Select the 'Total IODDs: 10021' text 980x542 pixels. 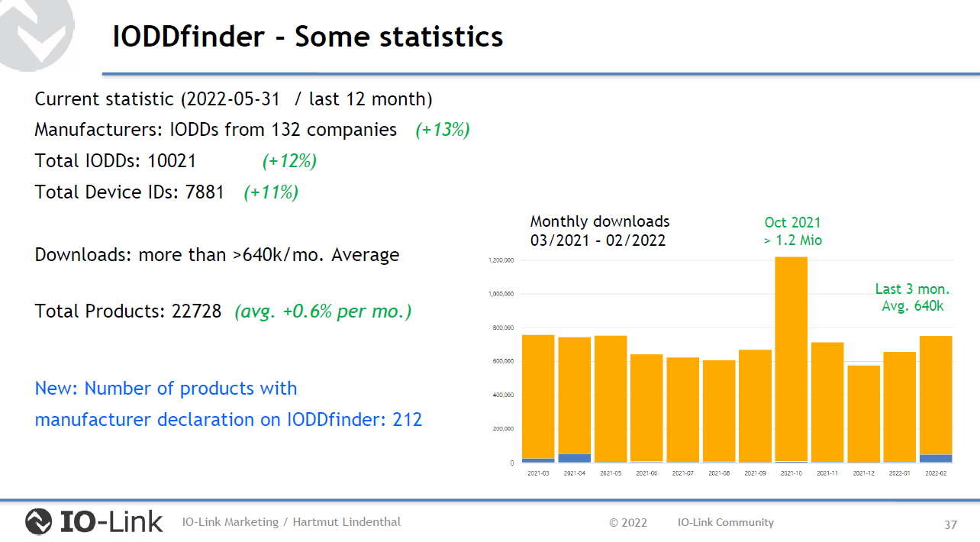coord(115,161)
